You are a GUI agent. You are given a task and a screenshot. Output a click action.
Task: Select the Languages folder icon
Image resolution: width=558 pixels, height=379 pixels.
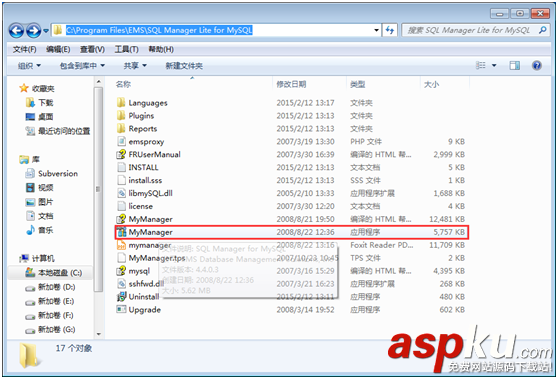[121, 103]
